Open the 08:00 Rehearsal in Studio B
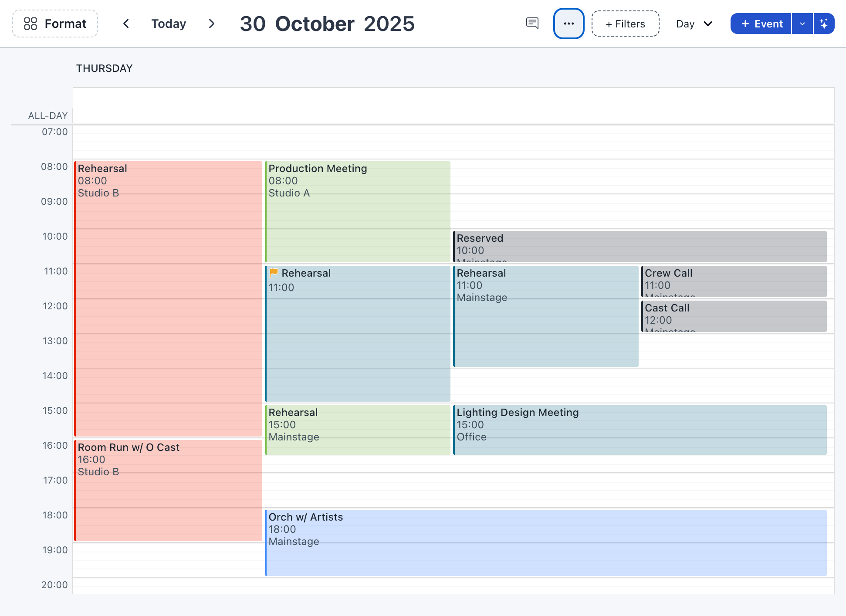Viewport: 846px width, 616px height. tap(168, 299)
